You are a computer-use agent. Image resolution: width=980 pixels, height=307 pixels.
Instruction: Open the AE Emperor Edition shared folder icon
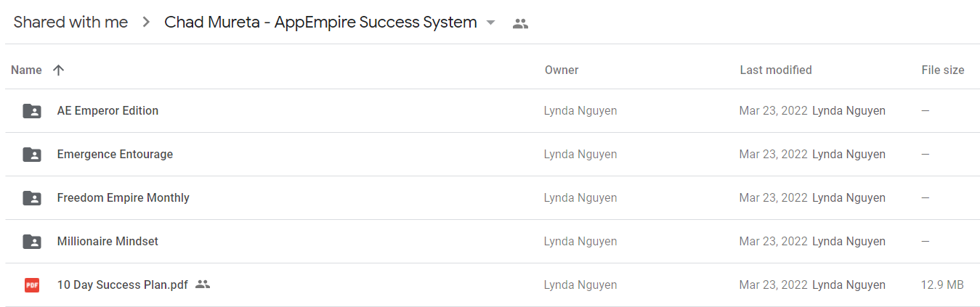pos(32,111)
